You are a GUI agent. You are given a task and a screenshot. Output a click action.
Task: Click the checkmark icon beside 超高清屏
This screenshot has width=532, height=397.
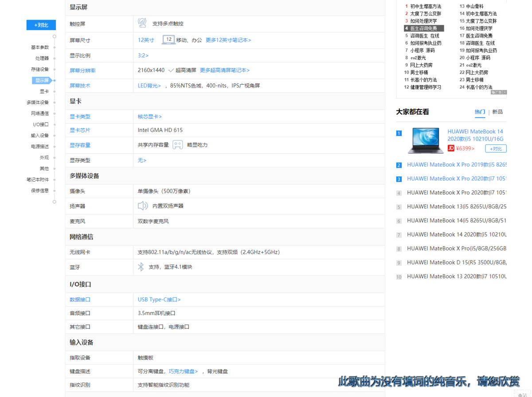pos(171,70)
